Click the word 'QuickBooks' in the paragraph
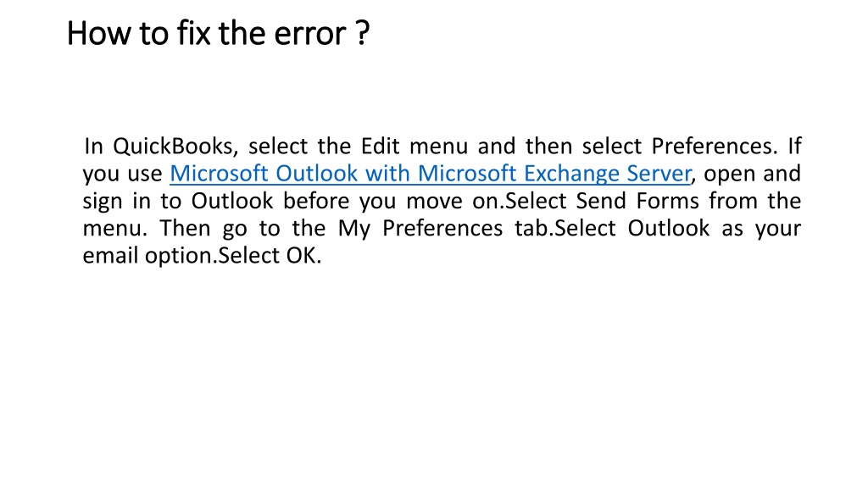Screen dimensions: 868x488 (175, 147)
